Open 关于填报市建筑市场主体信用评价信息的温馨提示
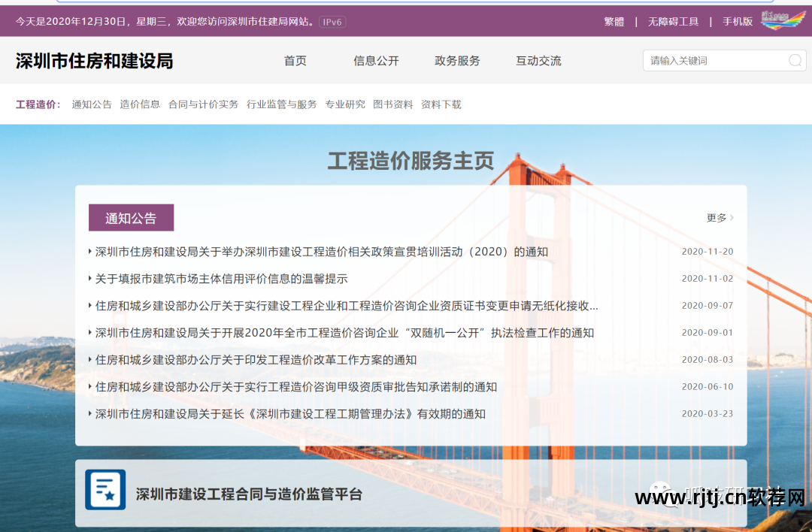The width and height of the screenshot is (812, 532). (221, 279)
